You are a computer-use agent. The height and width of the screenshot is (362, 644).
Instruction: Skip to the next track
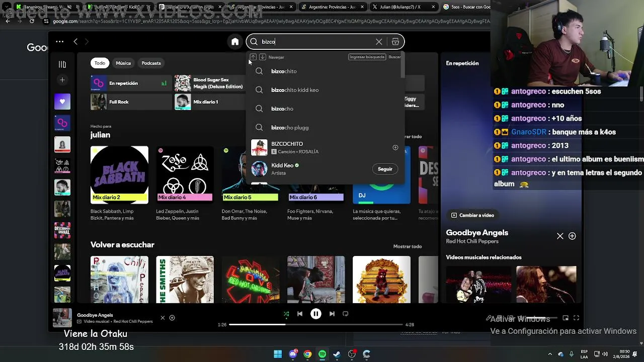pos(332,314)
